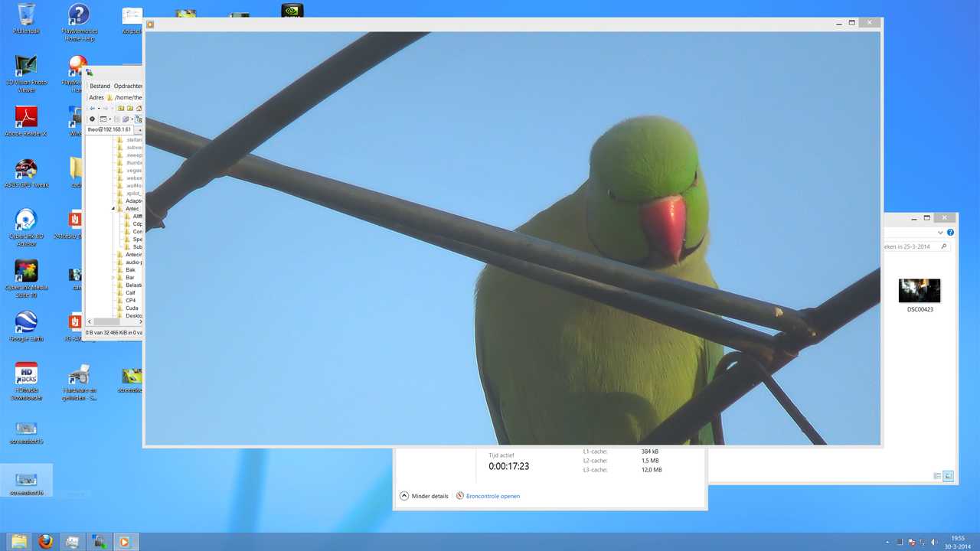Open Explorer help question mark icon
The height and width of the screenshot is (551, 980).
pyautogui.click(x=950, y=233)
